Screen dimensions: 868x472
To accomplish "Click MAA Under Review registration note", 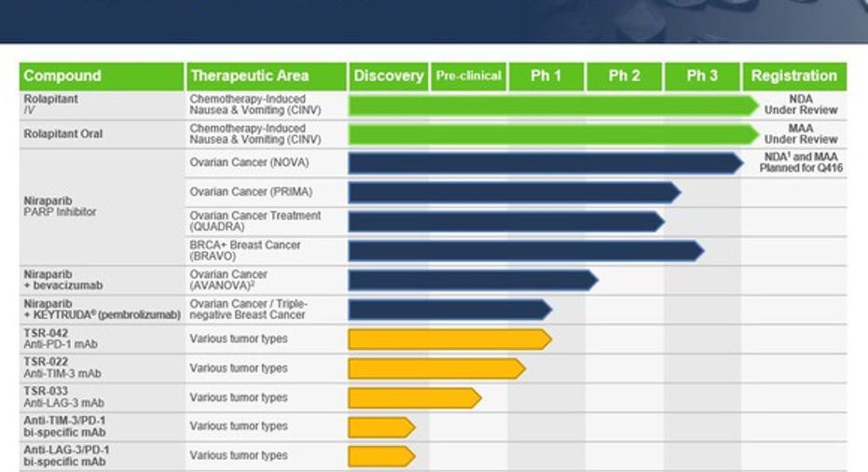I will pyautogui.click(x=801, y=134).
